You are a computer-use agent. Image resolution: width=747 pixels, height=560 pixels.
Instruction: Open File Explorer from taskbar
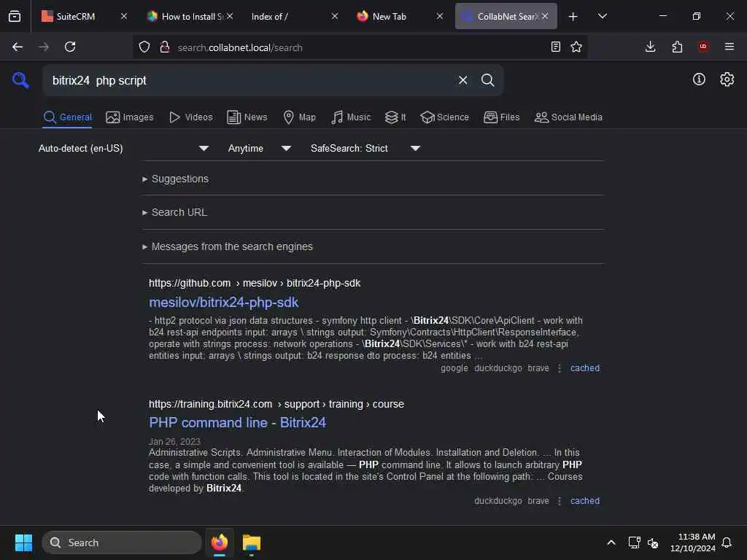(251, 542)
